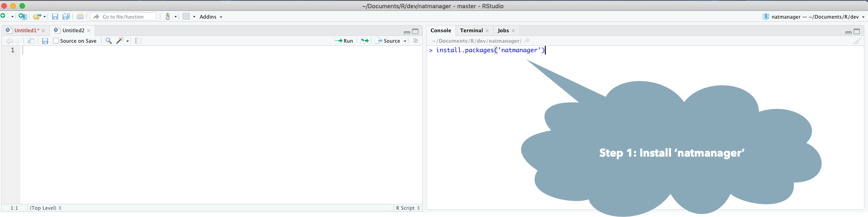Viewport: 868px width, 217px height.
Task: Re-run the previous code region
Action: [x=364, y=41]
